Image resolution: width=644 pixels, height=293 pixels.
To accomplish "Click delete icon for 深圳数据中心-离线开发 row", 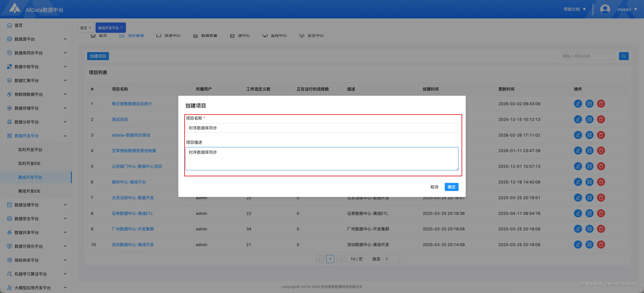I will [601, 245].
